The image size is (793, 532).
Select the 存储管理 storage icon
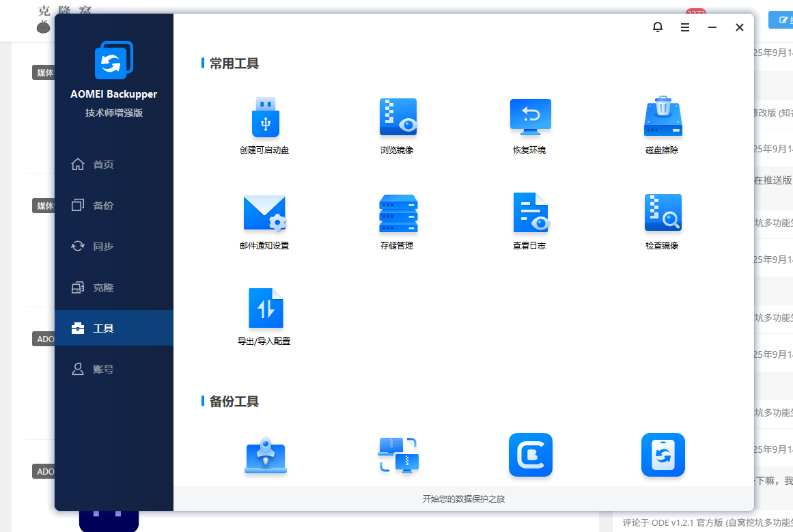(x=398, y=214)
